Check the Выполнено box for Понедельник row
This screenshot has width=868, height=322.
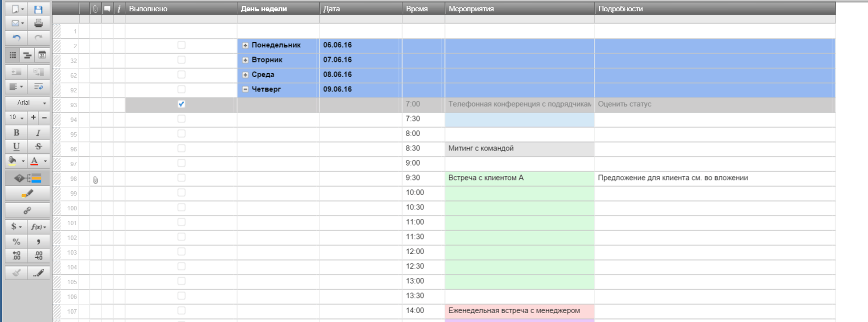pyautogui.click(x=181, y=45)
